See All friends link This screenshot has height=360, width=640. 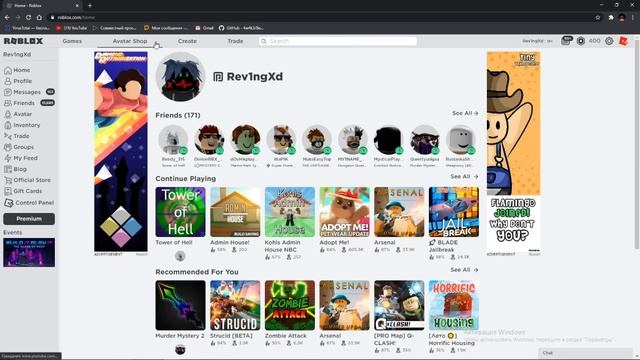click(x=465, y=113)
